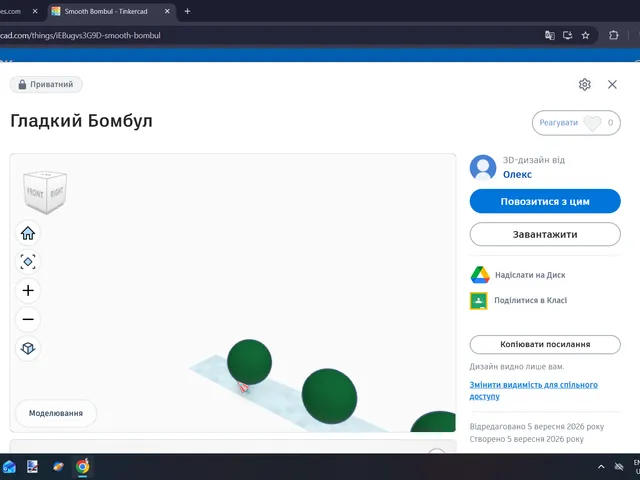
Task: Click the design title Гладкий Бомбул
Action: coord(81,121)
